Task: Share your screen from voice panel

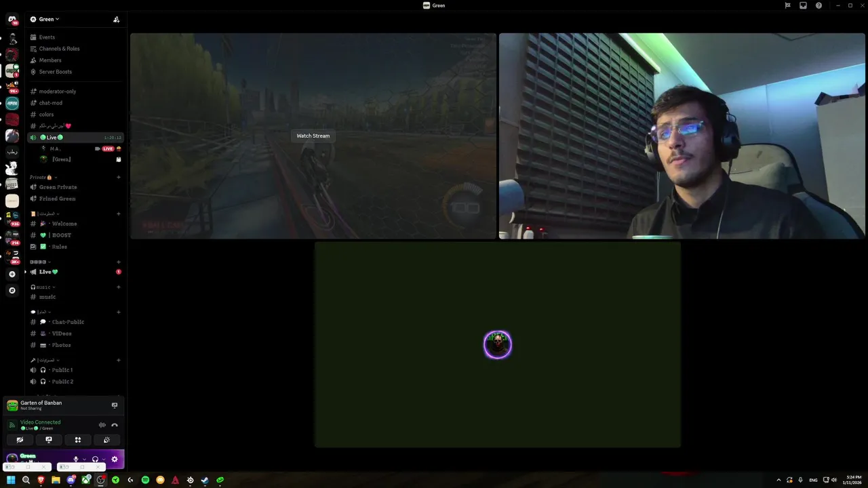Action: 49,440
